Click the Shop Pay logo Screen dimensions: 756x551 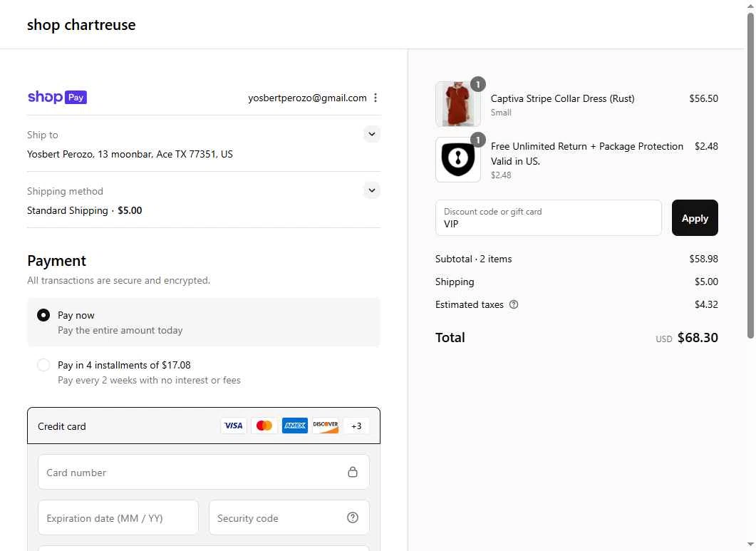pos(58,97)
